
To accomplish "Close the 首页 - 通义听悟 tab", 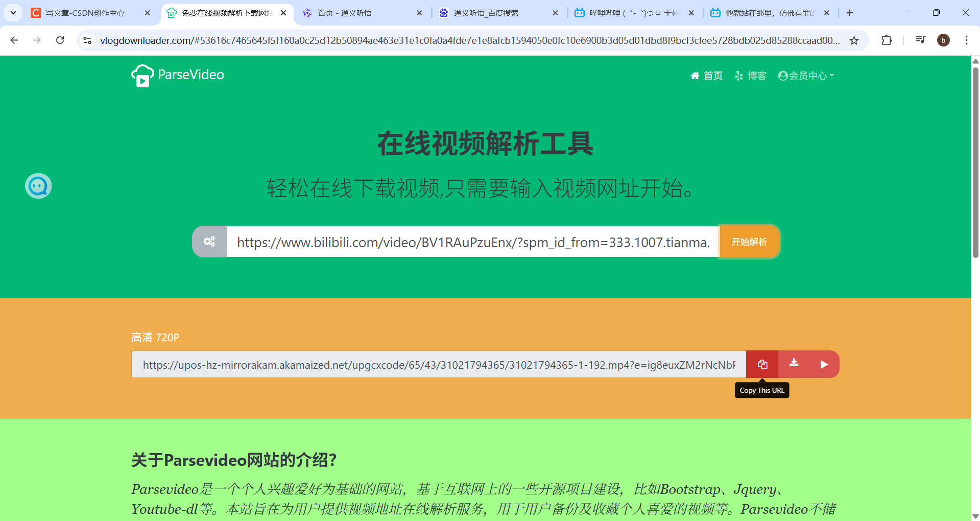I will (x=419, y=13).
